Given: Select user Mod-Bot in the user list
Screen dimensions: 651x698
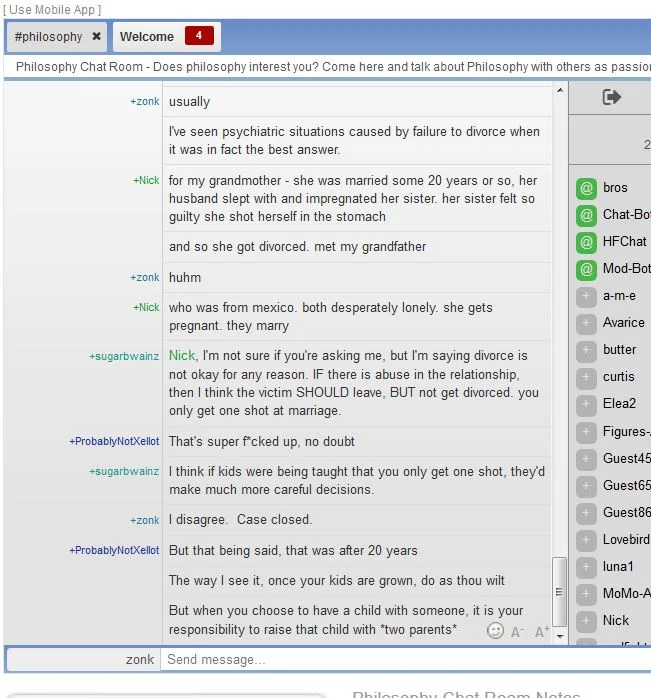Looking at the screenshot, I should click(627, 268).
